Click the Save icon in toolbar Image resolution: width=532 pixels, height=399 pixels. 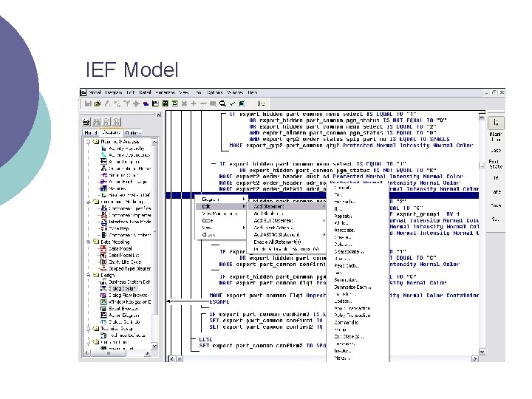click(88, 103)
